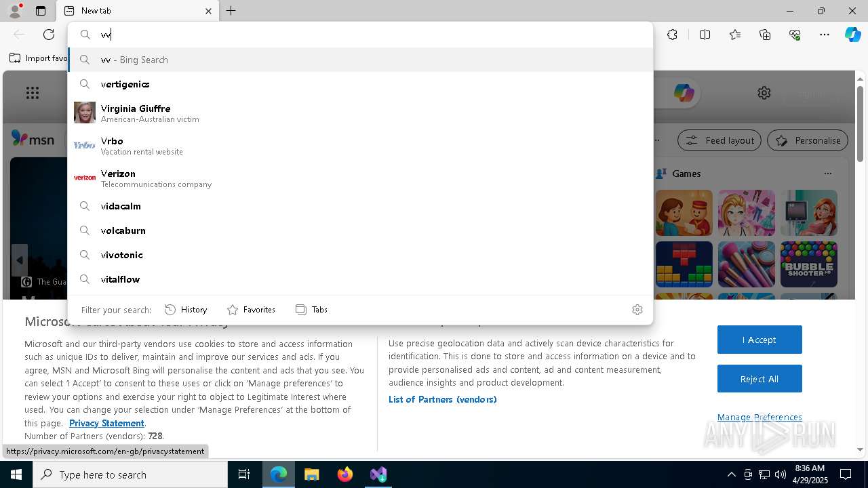The width and height of the screenshot is (868, 488).
Task: Filter search by Tabs
Action: (311, 310)
